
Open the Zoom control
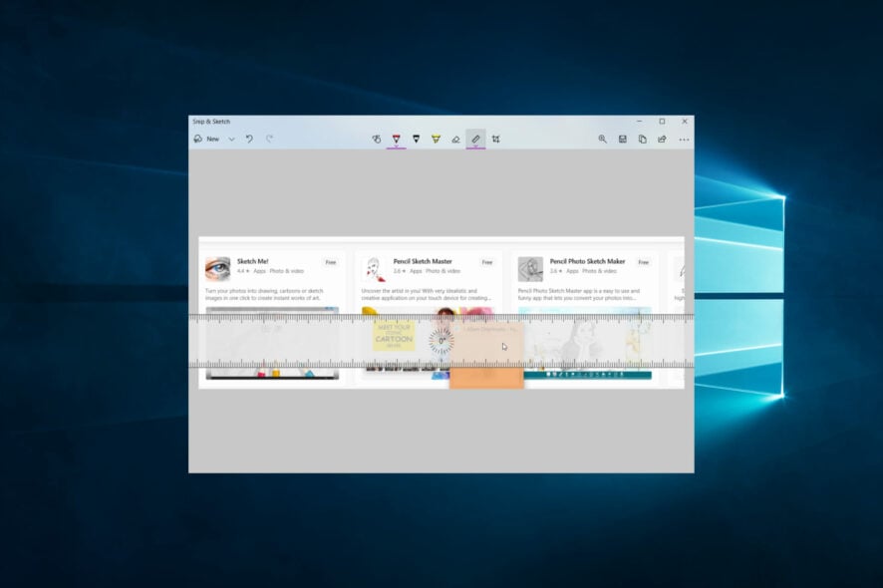[x=603, y=140]
